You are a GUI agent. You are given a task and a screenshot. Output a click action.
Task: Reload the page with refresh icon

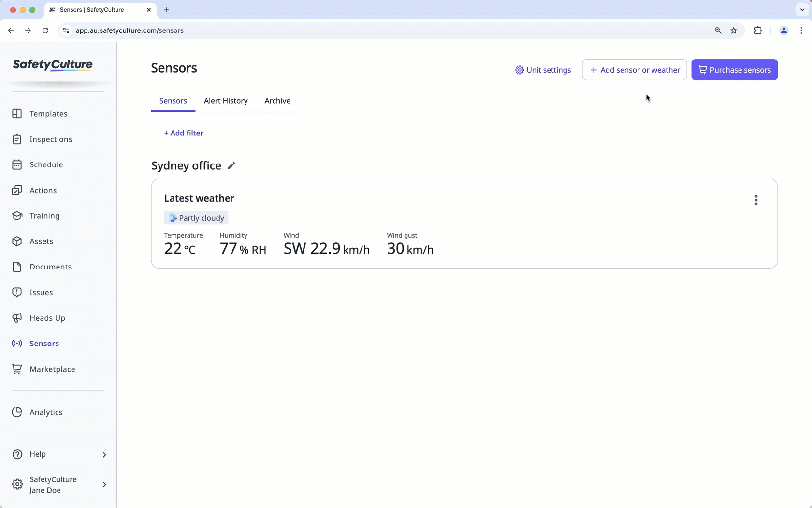pyautogui.click(x=45, y=30)
